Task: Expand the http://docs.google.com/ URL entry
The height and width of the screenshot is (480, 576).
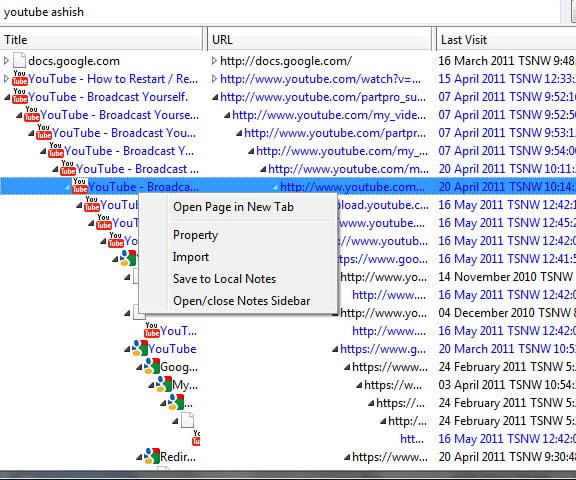Action: coord(214,61)
